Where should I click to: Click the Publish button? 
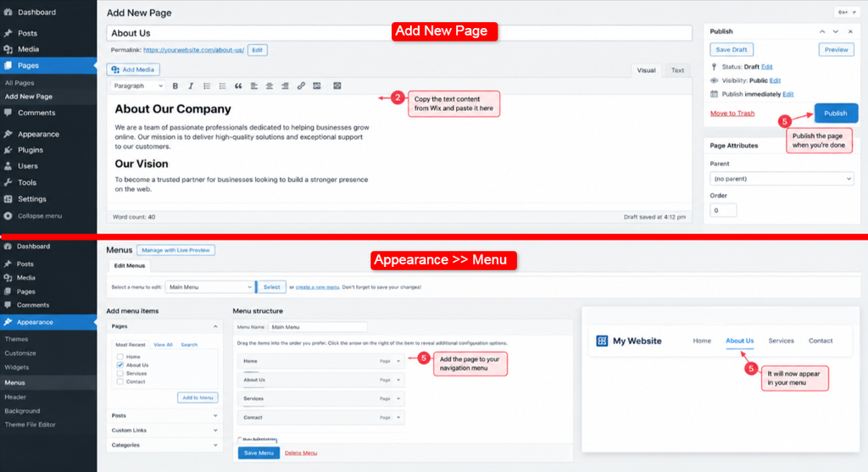coord(836,113)
